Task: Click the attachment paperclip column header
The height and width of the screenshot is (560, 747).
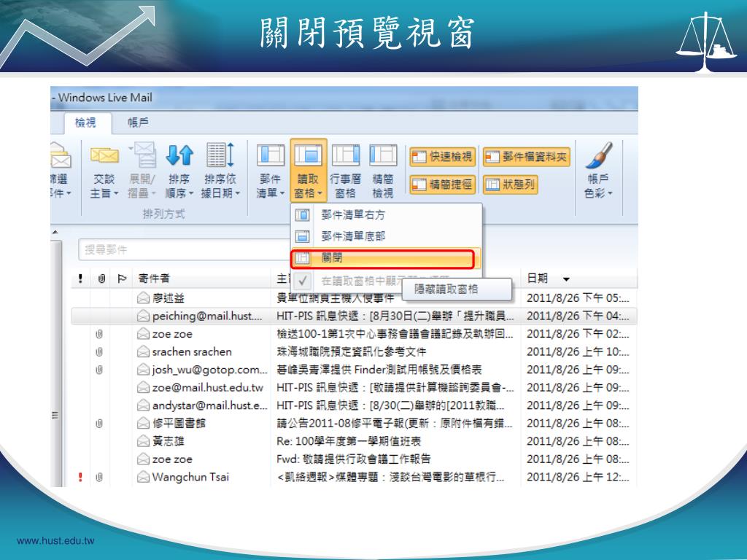Action: pyautogui.click(x=101, y=279)
